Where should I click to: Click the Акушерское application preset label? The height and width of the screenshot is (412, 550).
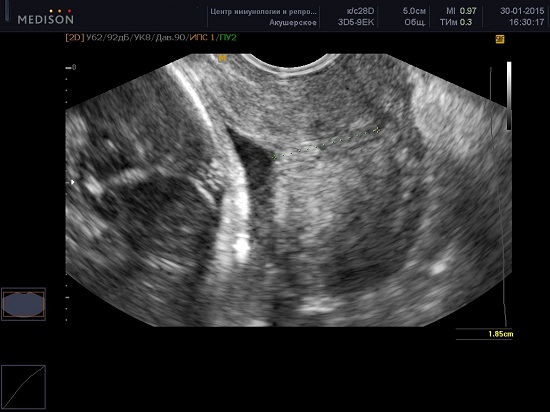click(x=293, y=22)
